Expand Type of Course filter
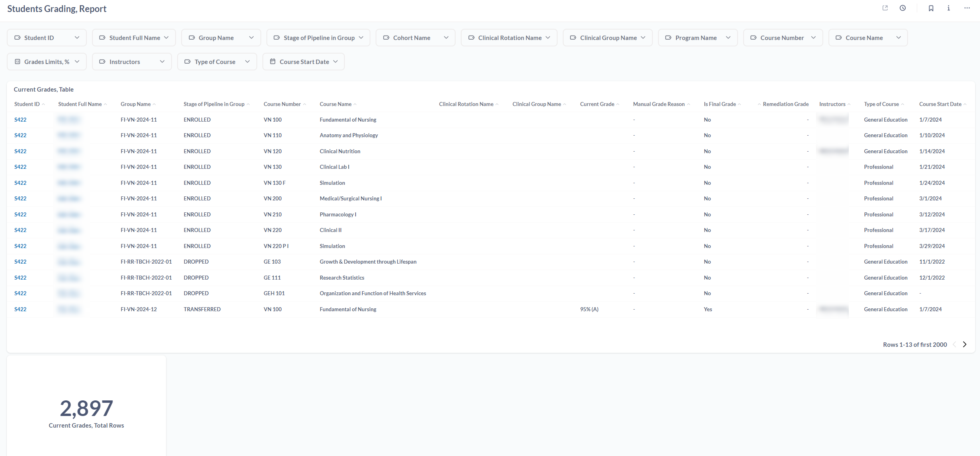 pos(217,62)
